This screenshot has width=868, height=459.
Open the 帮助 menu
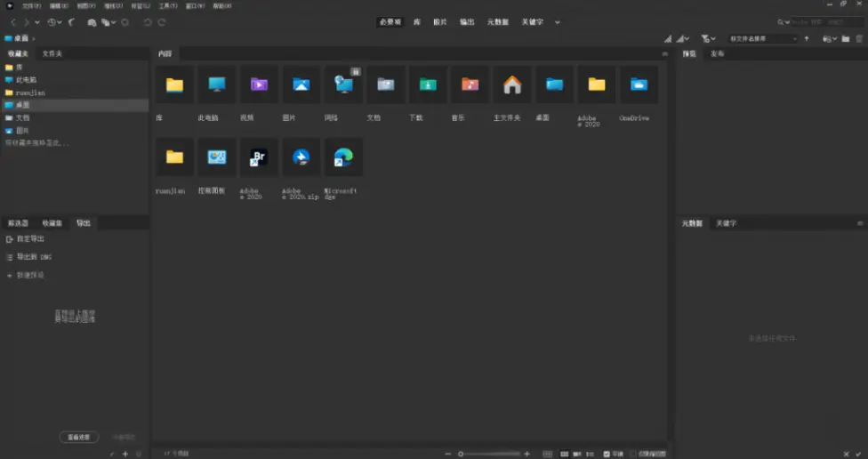coord(222,6)
